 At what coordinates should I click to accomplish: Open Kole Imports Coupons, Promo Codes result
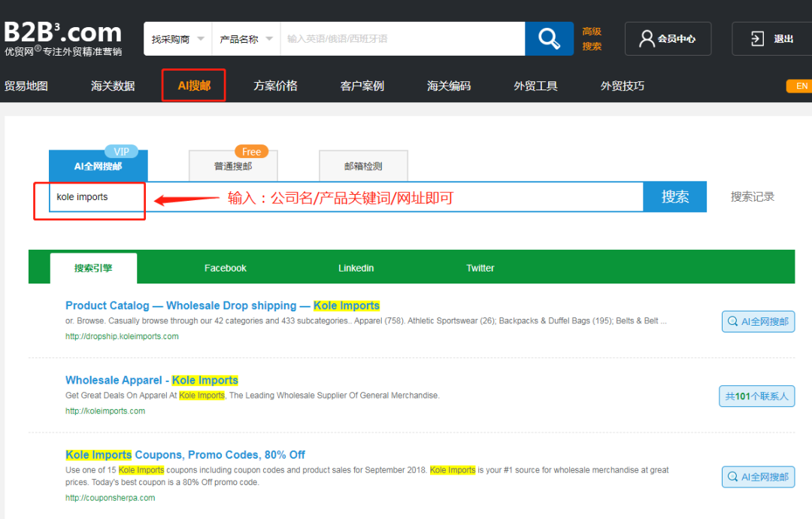185,455
